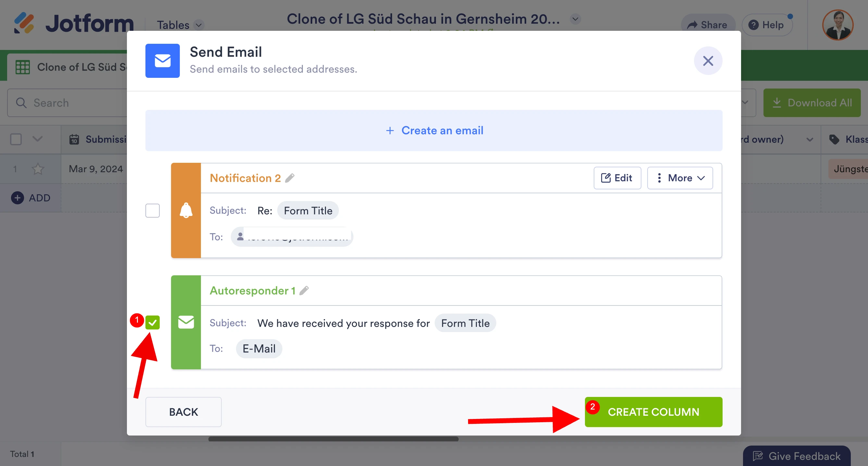868x466 pixels.
Task: Click inside the Search field
Action: [x=68, y=103]
